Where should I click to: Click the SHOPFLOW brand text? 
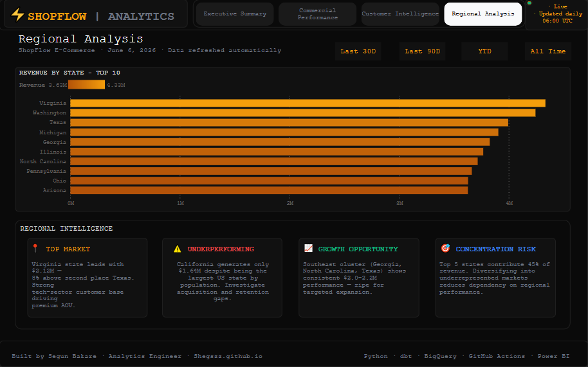point(57,17)
